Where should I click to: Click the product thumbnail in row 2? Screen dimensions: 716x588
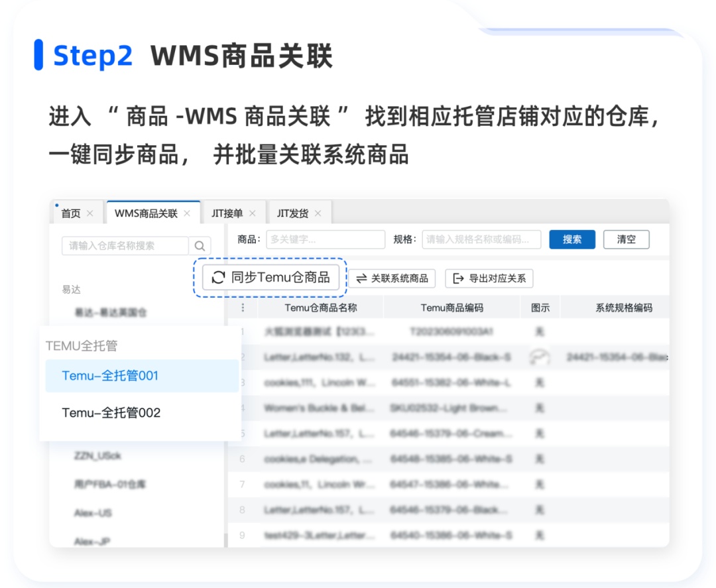(539, 357)
